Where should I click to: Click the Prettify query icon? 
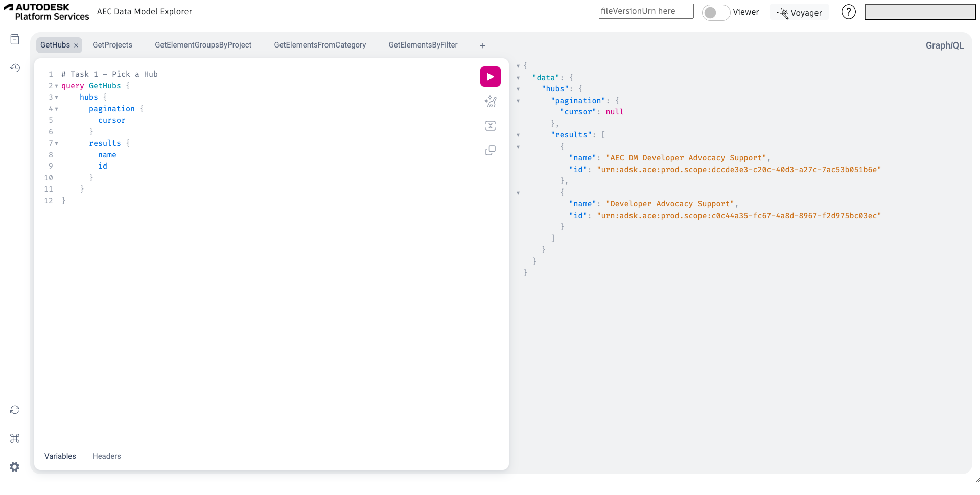[x=490, y=101]
